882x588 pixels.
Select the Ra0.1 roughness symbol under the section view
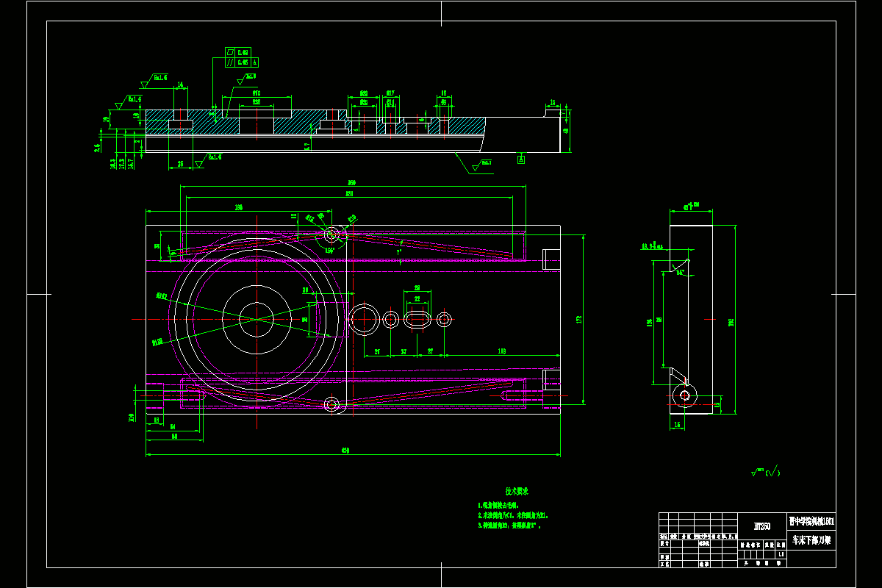[x=485, y=162]
